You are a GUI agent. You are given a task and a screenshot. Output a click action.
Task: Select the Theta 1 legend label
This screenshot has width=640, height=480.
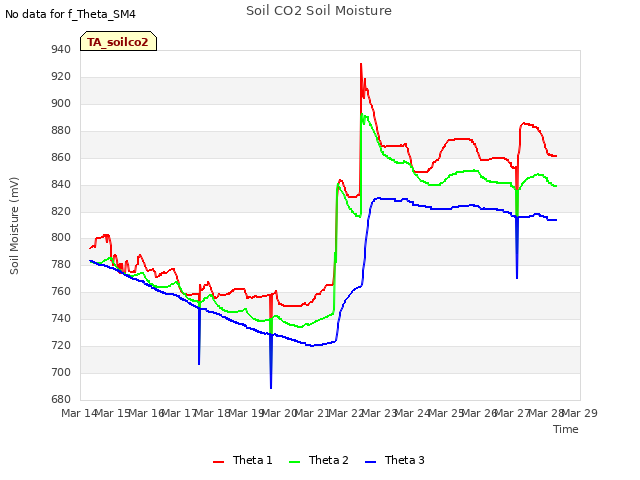[x=252, y=460]
